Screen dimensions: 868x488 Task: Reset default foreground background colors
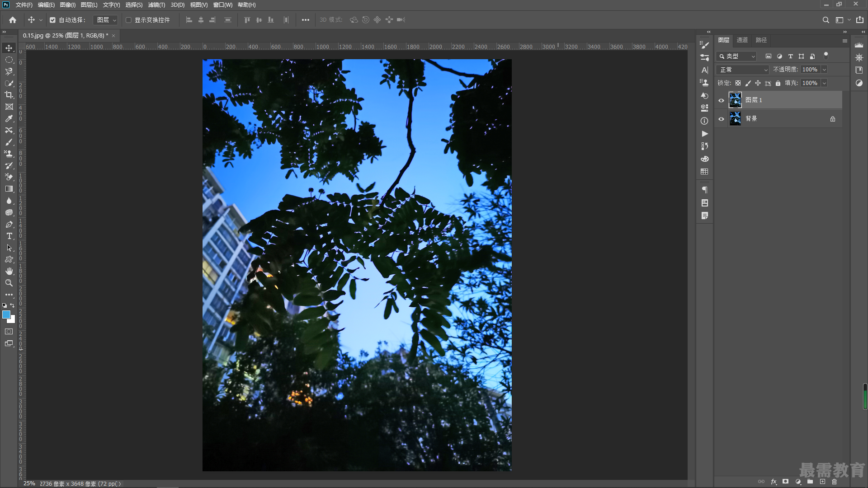5,305
